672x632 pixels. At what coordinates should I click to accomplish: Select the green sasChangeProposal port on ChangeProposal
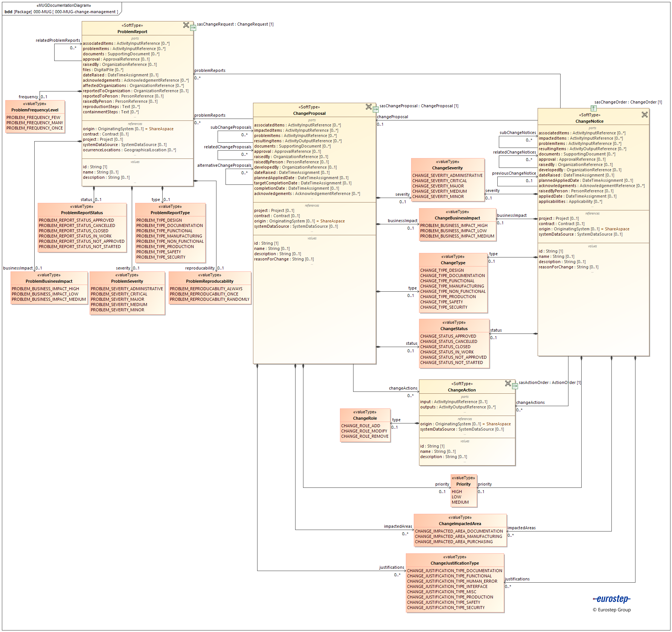click(376, 109)
